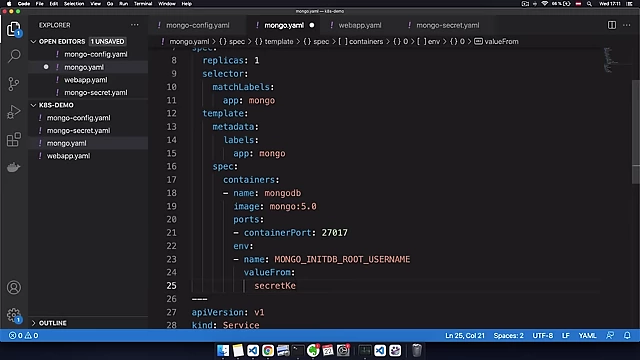Open Notes app from the Dock
This screenshot has width=640, height=360.
[238, 350]
